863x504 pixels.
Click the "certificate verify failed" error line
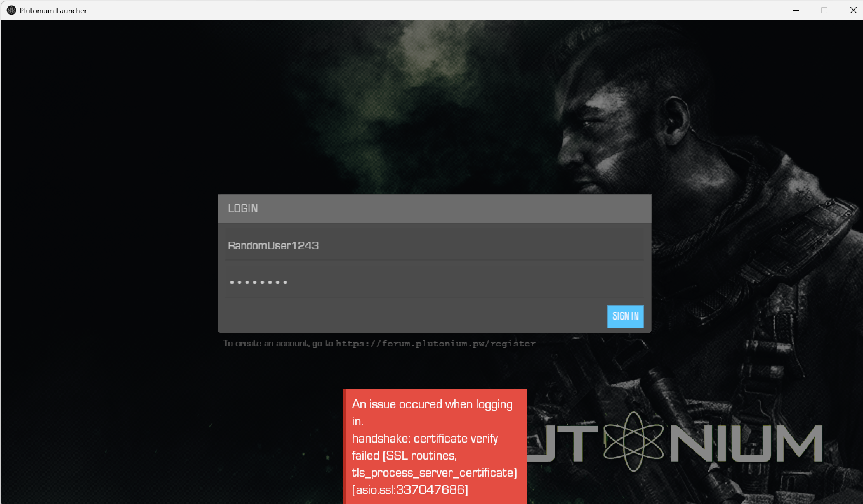[x=425, y=439]
